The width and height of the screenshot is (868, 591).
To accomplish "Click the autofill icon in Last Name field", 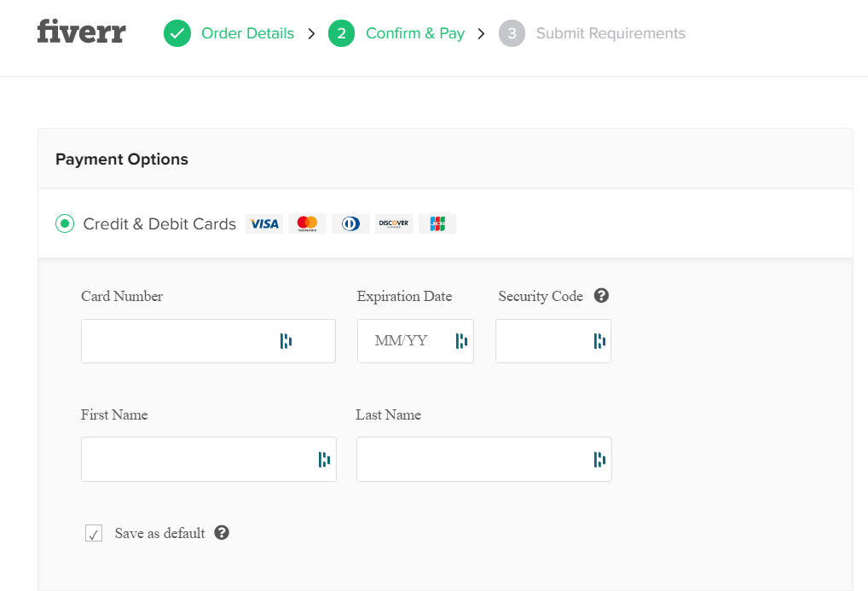I will [x=599, y=460].
